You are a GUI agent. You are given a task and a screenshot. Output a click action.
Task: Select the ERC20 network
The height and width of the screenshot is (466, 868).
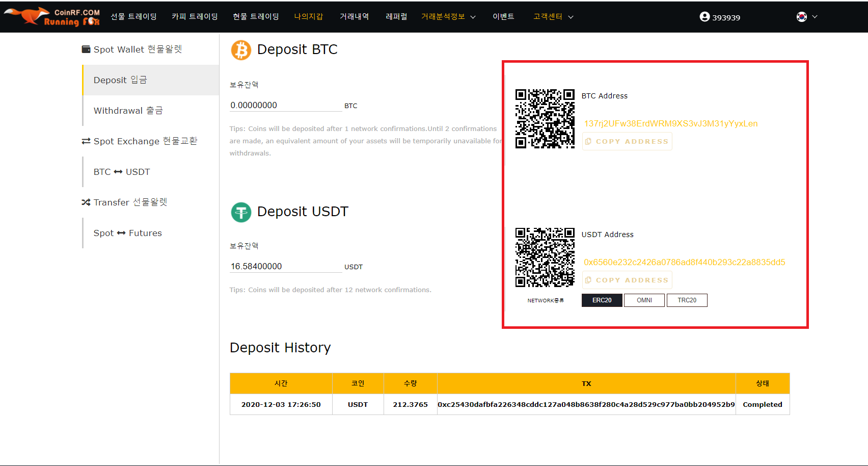(602, 300)
